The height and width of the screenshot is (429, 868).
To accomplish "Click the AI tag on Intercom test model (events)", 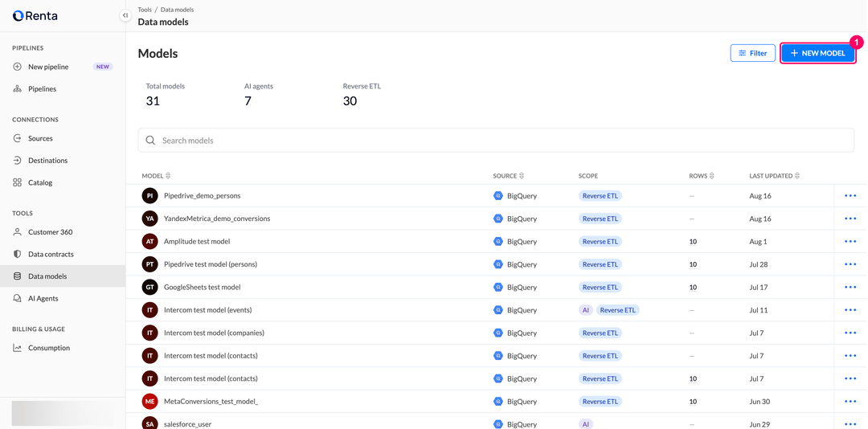I will (x=586, y=310).
